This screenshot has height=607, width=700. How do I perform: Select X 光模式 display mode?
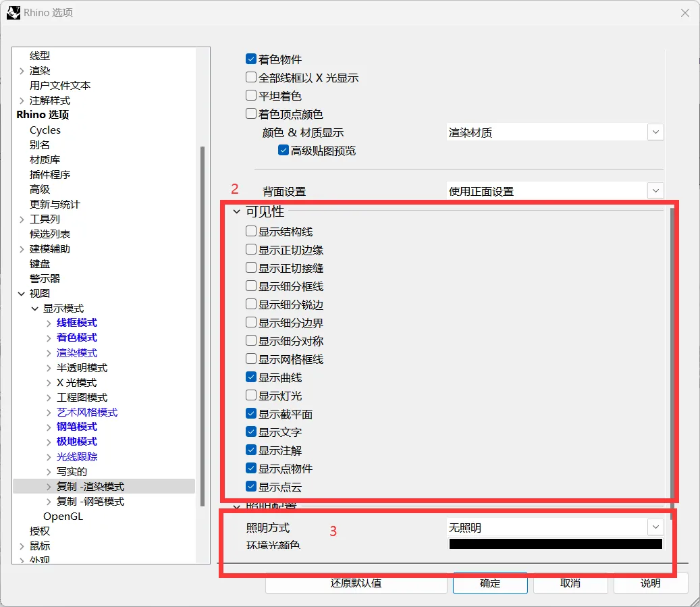pyautogui.click(x=76, y=383)
